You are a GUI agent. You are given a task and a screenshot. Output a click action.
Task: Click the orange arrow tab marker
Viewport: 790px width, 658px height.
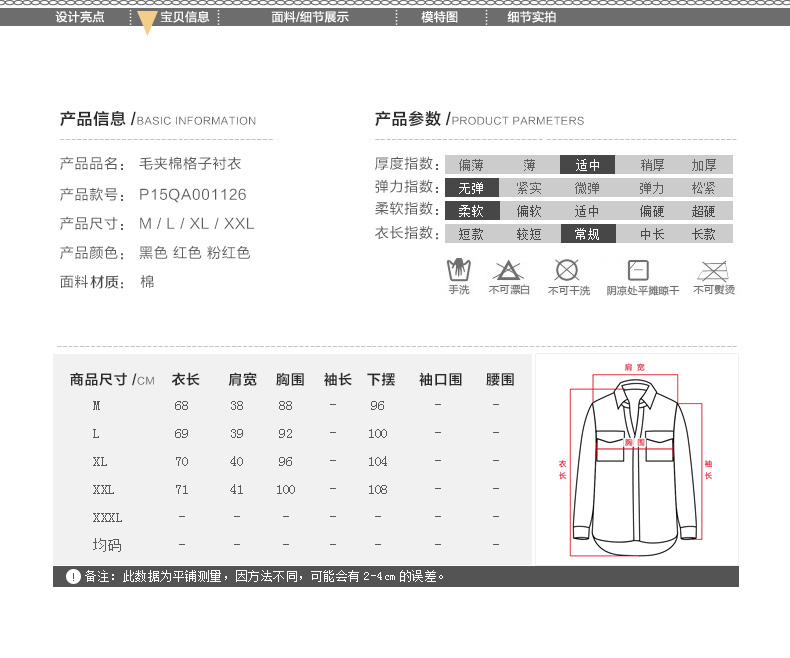[147, 23]
